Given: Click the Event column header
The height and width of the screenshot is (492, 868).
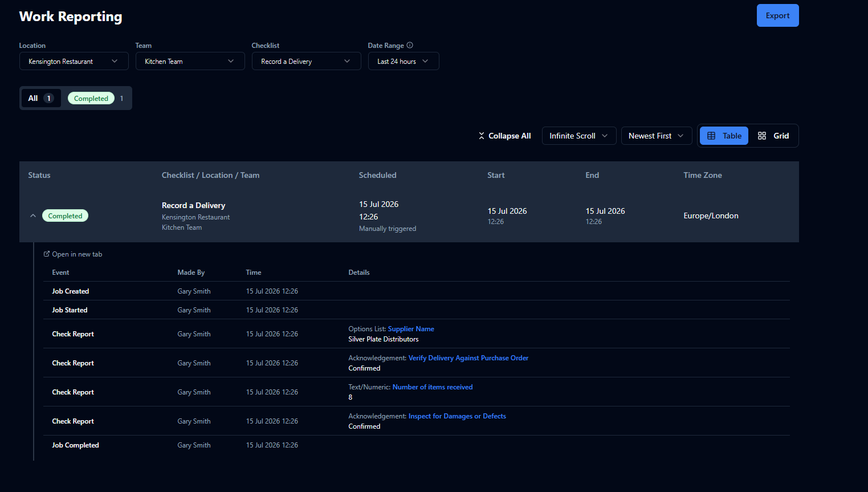Looking at the screenshot, I should (60, 273).
